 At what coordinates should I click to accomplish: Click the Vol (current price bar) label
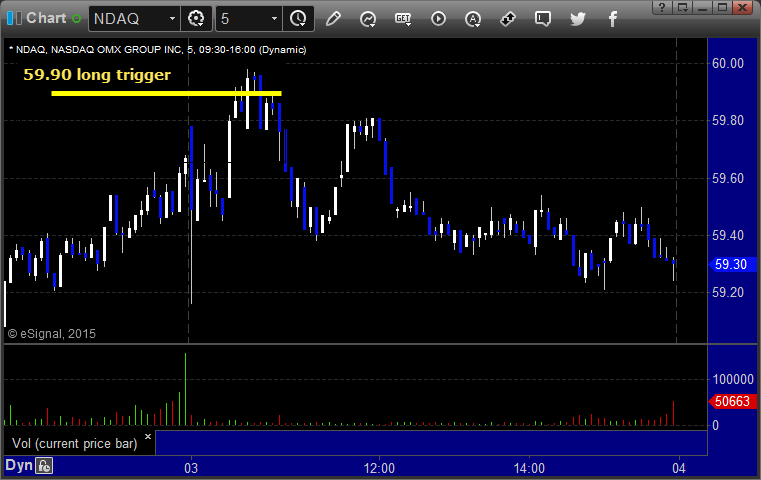(75, 444)
